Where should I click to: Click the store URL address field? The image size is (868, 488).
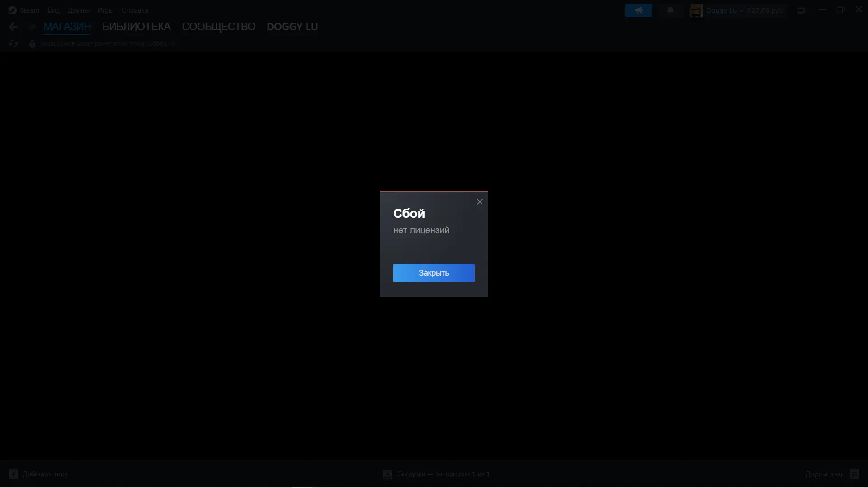coord(108,43)
